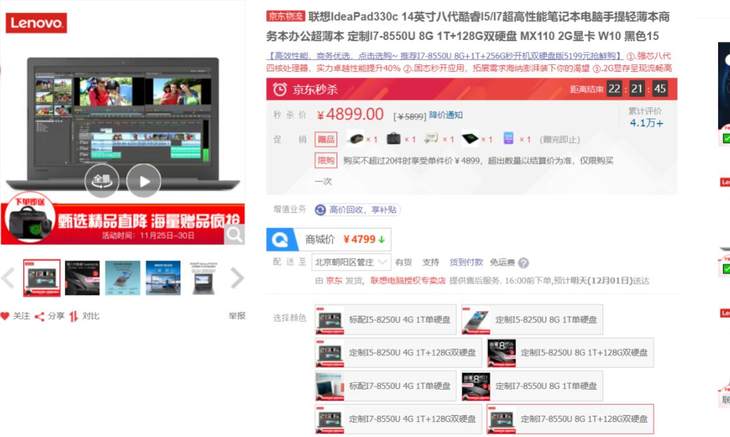This screenshot has width=730, height=437.
Task: Select the fifth product thumbnail
Action: pyautogui.click(x=203, y=278)
